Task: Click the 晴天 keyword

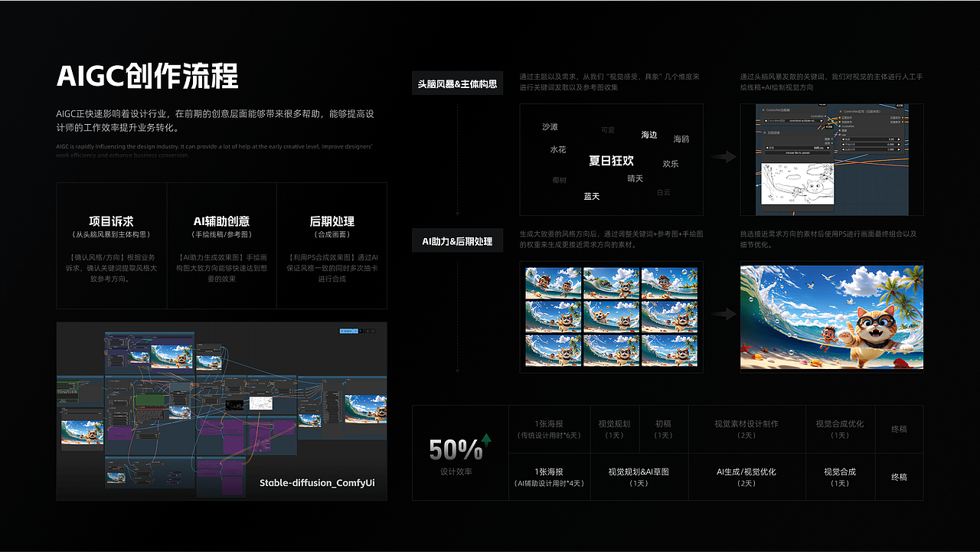Action: click(x=635, y=178)
